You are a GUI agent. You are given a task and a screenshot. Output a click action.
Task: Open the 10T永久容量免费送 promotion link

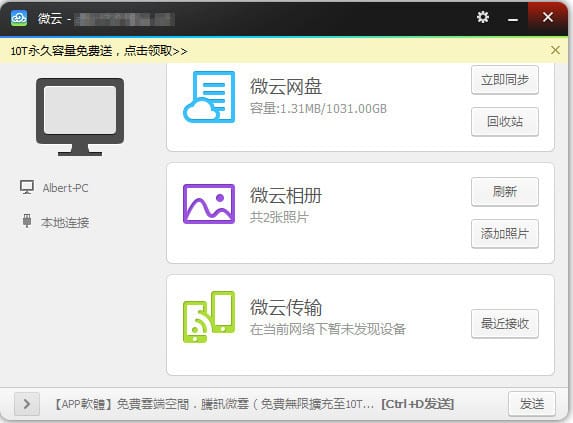(99, 50)
